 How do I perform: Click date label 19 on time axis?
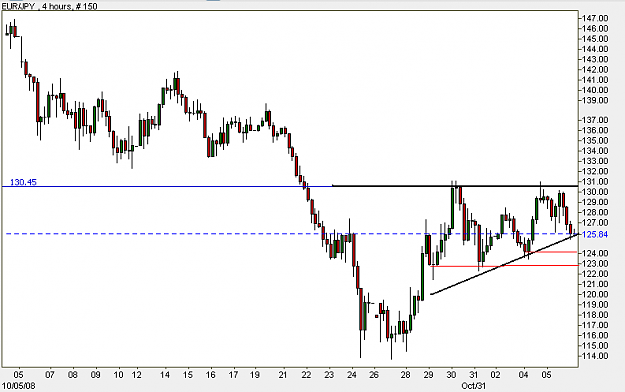[255, 375]
